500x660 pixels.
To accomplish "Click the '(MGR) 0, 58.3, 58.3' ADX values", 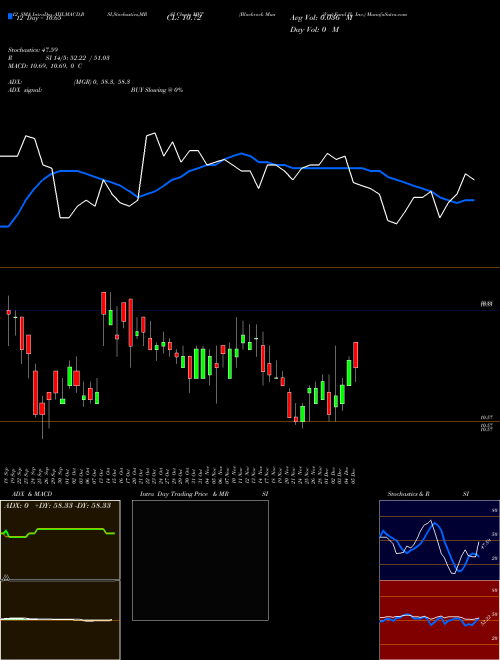I will click(x=101, y=82).
